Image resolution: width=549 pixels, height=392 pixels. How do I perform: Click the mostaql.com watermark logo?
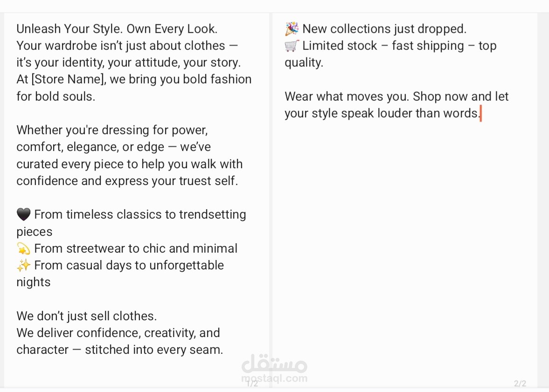pos(274,369)
